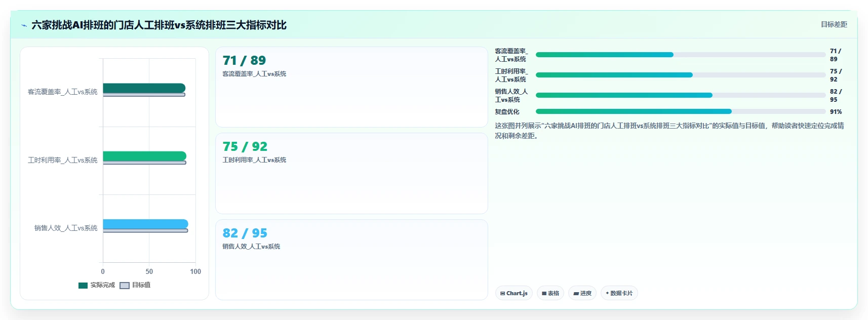Click the thin gray target bar under 销售人效
868x320 pixels.
point(145,230)
